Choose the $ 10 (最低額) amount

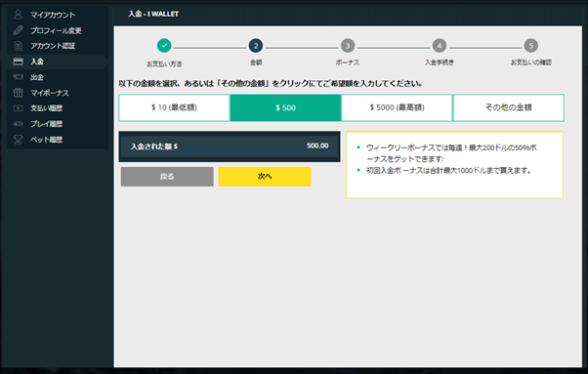pyautogui.click(x=174, y=107)
